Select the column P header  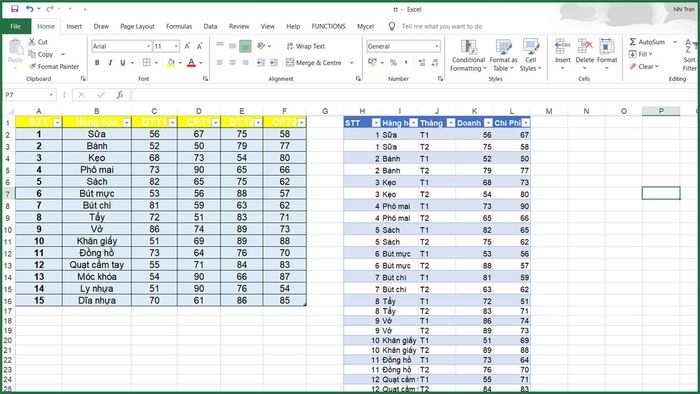(x=661, y=111)
